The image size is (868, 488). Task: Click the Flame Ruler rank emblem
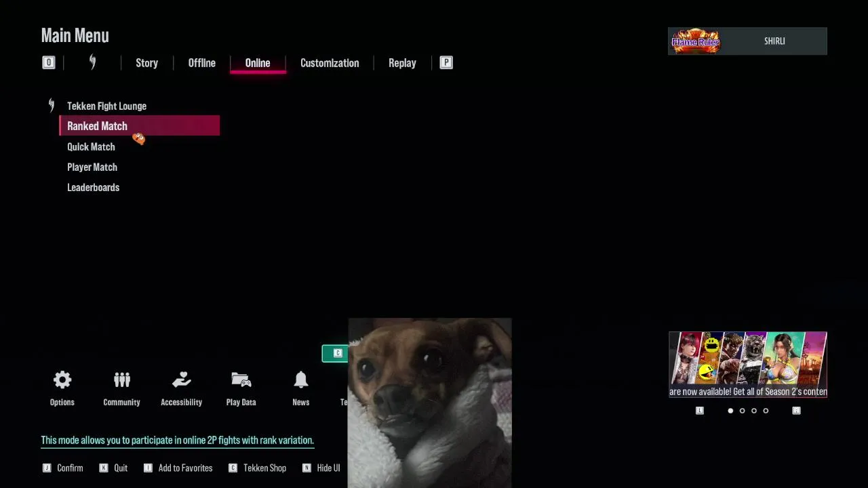(x=695, y=41)
